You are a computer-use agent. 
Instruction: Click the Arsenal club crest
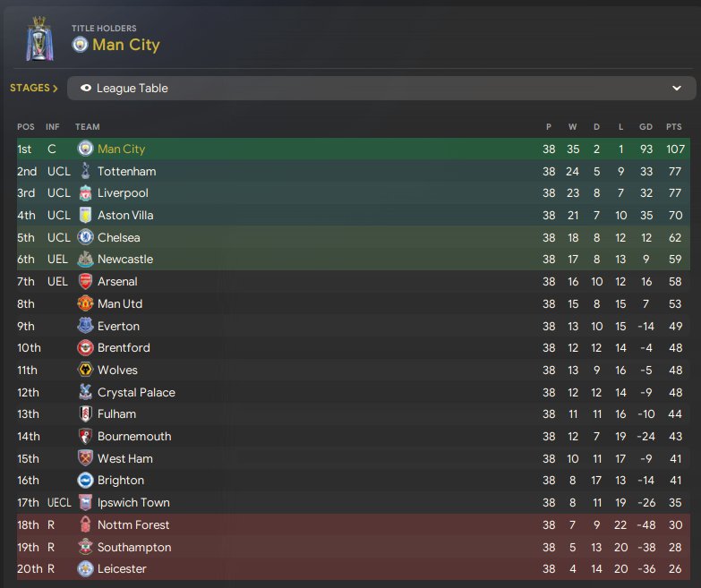[x=85, y=282]
